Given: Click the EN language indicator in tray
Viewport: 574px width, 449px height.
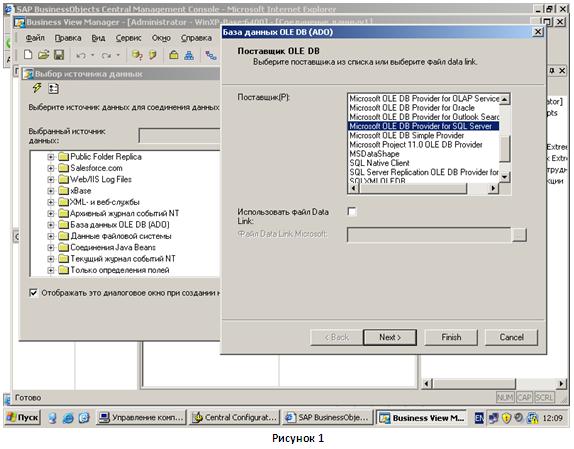Looking at the screenshot, I should (479, 418).
